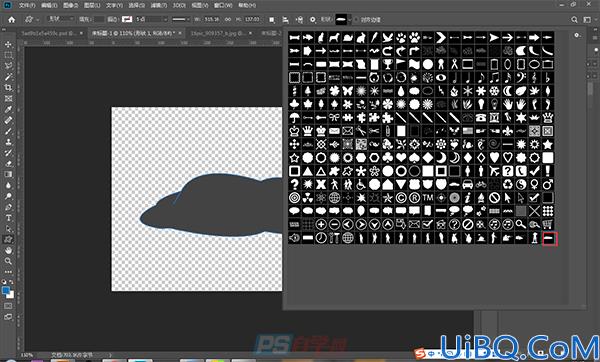Open the screen mode options in toolbar
This screenshot has height=362, width=600.
click(8, 317)
